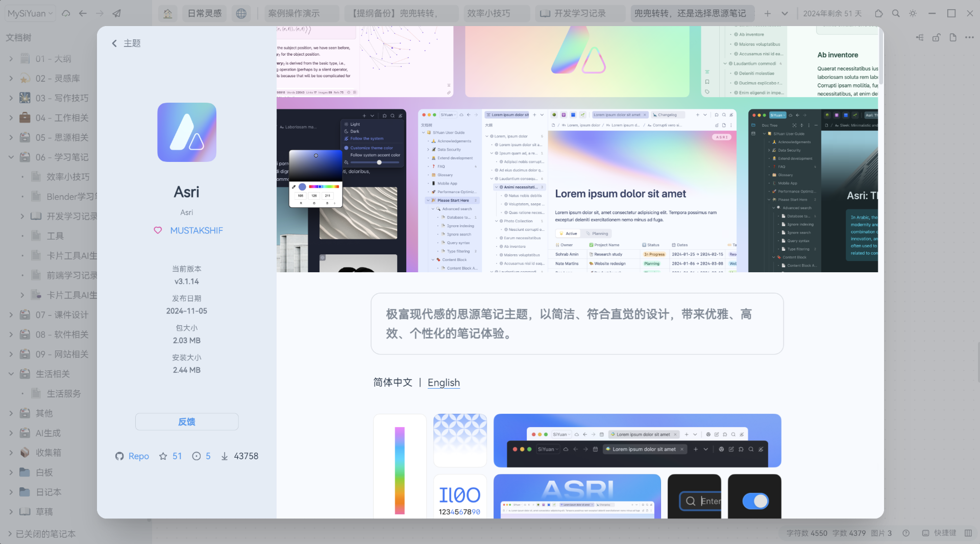Viewport: 980px width, 544px height.
Task: Open the 生活服务 document in tree
Action: point(64,394)
